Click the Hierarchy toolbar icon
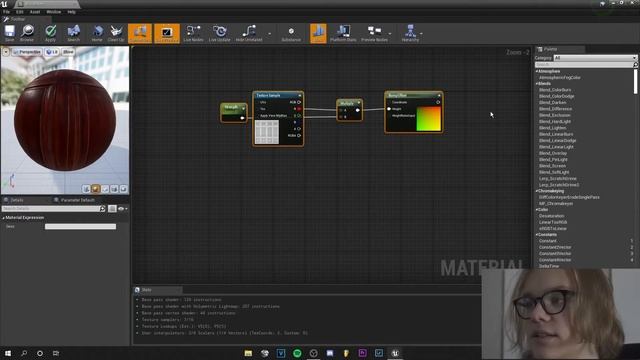640x360 pixels. coord(410,33)
